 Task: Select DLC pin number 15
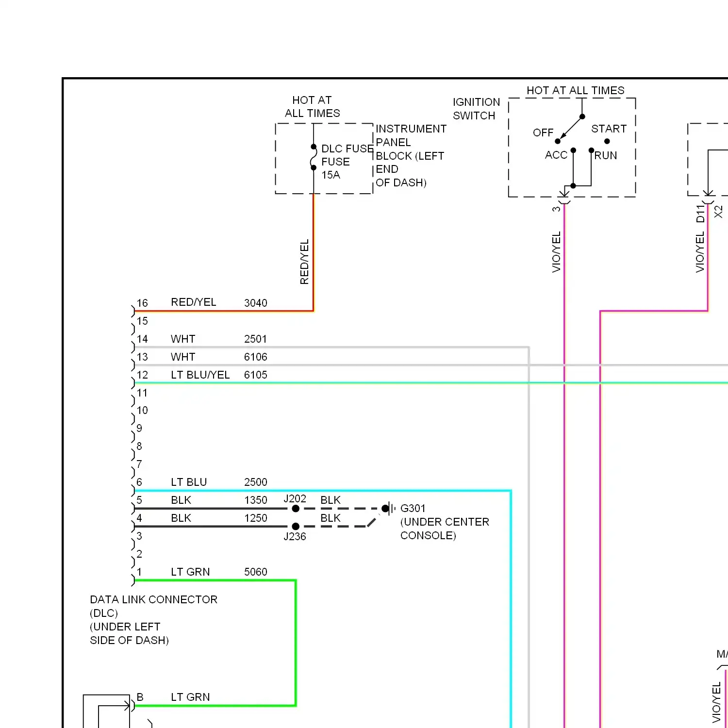(x=142, y=321)
